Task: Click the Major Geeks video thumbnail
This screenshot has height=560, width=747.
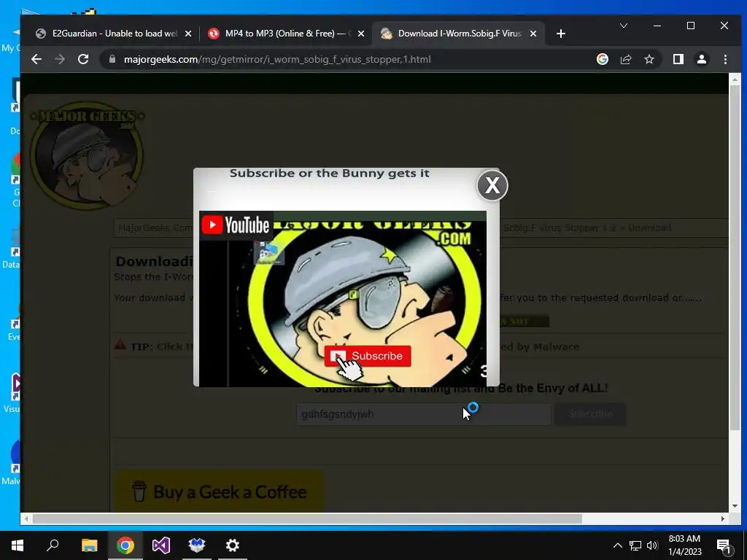Action: pyautogui.click(x=343, y=298)
